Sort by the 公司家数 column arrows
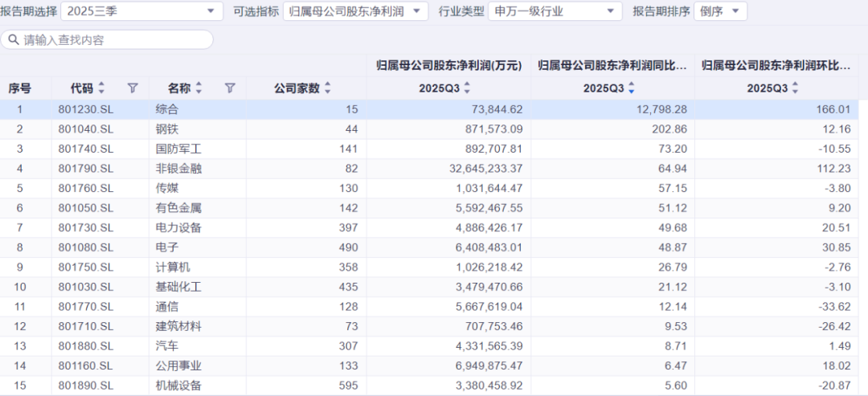The image size is (868, 396). (x=328, y=88)
